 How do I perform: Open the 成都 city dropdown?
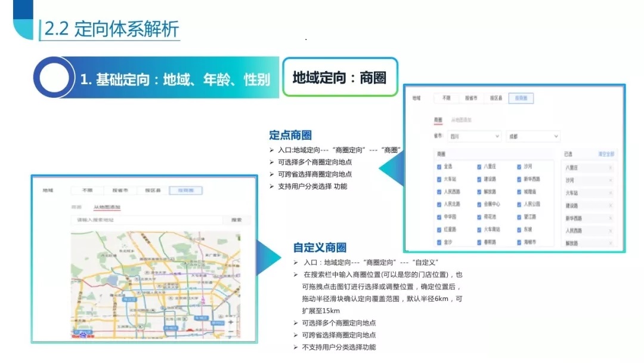pos(532,137)
